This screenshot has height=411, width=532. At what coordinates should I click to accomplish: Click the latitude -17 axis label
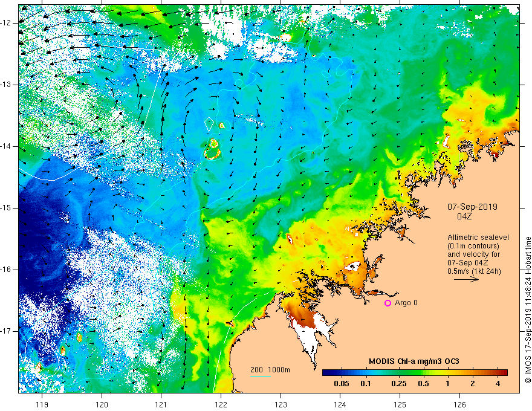7,331
